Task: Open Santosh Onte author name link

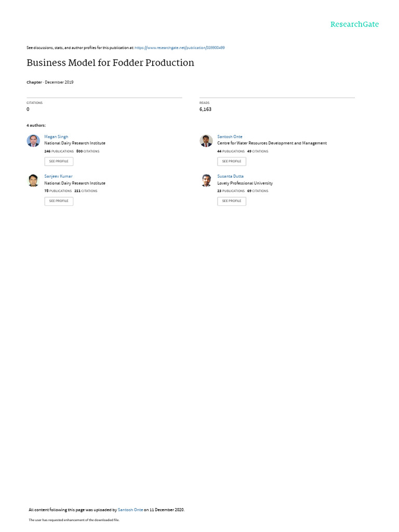Action: coord(230,137)
